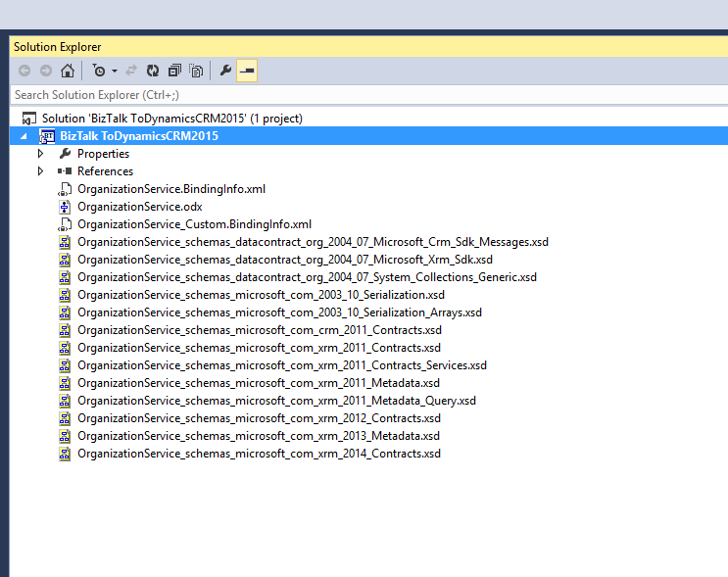Click schema icon for xrm_2014_Contracts.xsd

65,454
